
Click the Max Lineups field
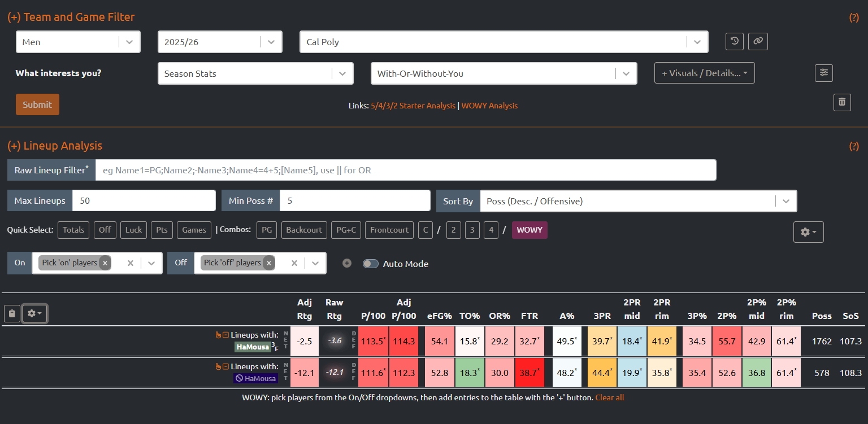[x=144, y=201]
